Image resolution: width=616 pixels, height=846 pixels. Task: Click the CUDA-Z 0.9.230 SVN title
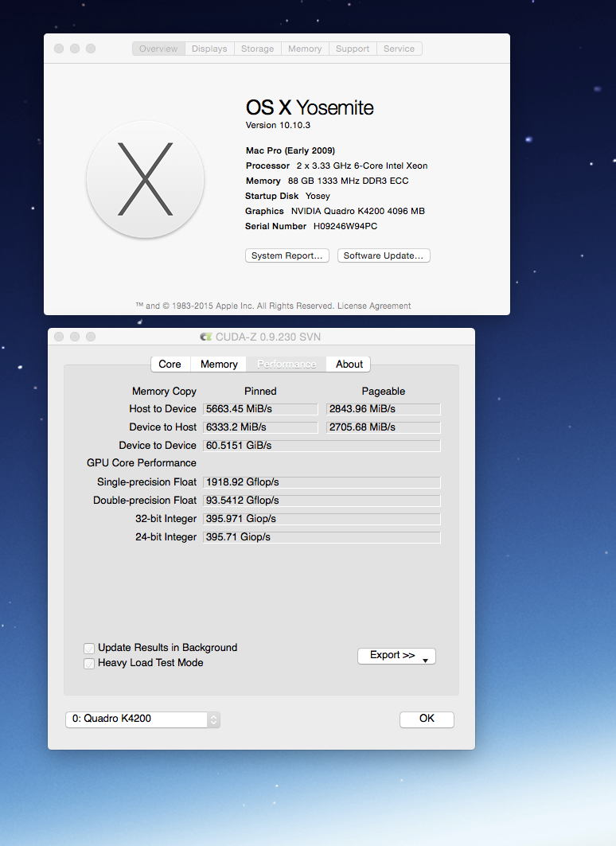(x=268, y=337)
